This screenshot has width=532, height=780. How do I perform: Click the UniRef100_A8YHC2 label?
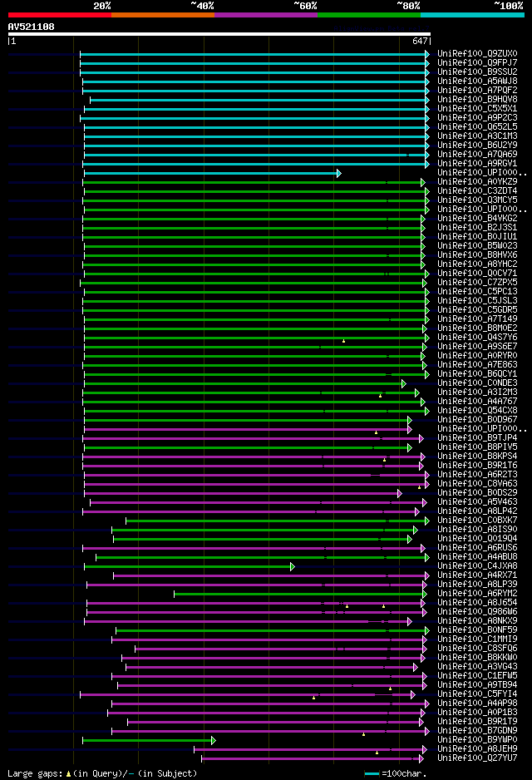pos(477,264)
